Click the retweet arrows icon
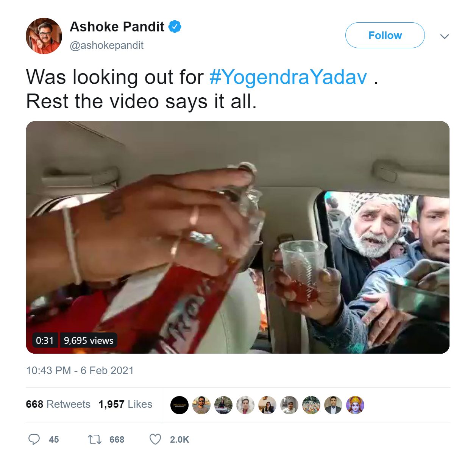Screen dimensions: 476x454 94,439
